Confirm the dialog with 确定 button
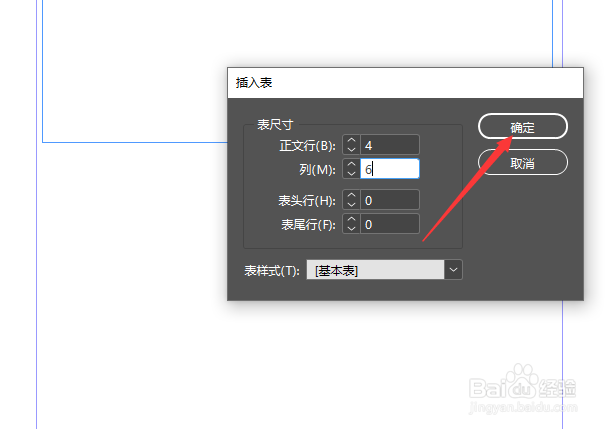Image resolution: width=612 pixels, height=429 pixels. click(x=523, y=126)
